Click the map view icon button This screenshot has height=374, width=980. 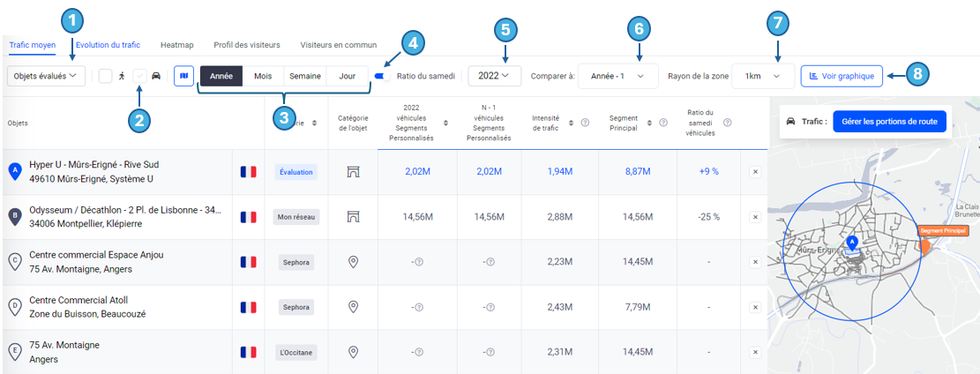click(x=183, y=77)
